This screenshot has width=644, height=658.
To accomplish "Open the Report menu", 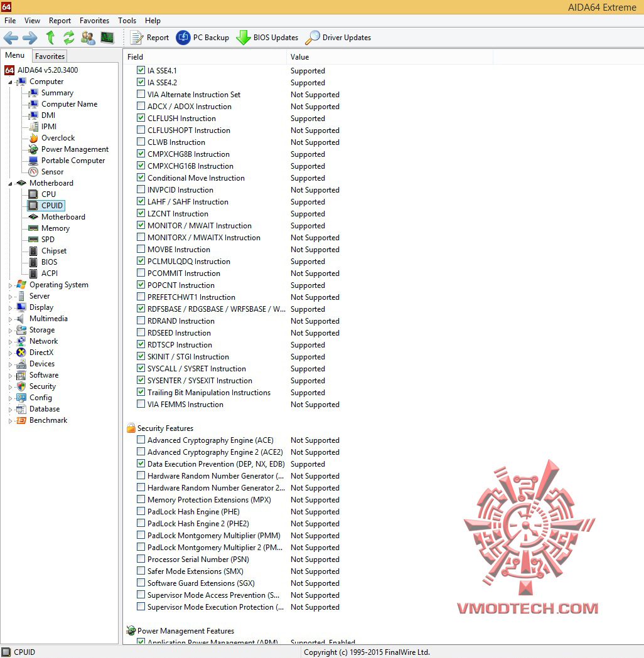I will (60, 21).
